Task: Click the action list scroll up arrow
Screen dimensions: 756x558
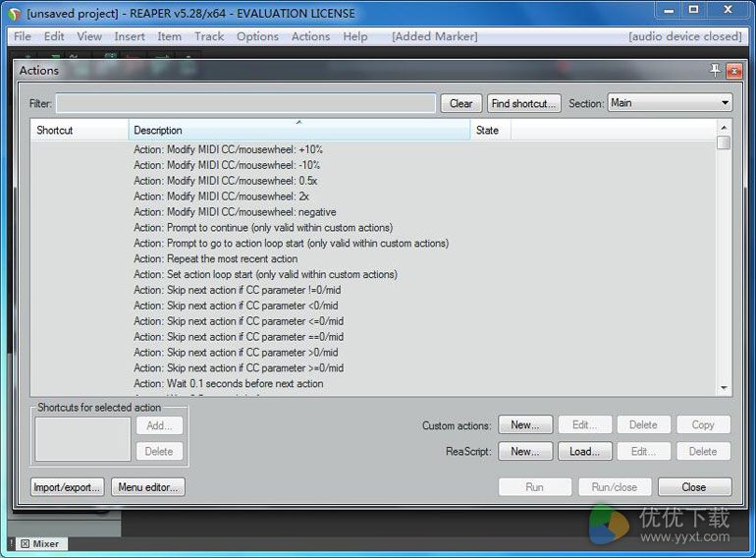Action: pos(724,128)
